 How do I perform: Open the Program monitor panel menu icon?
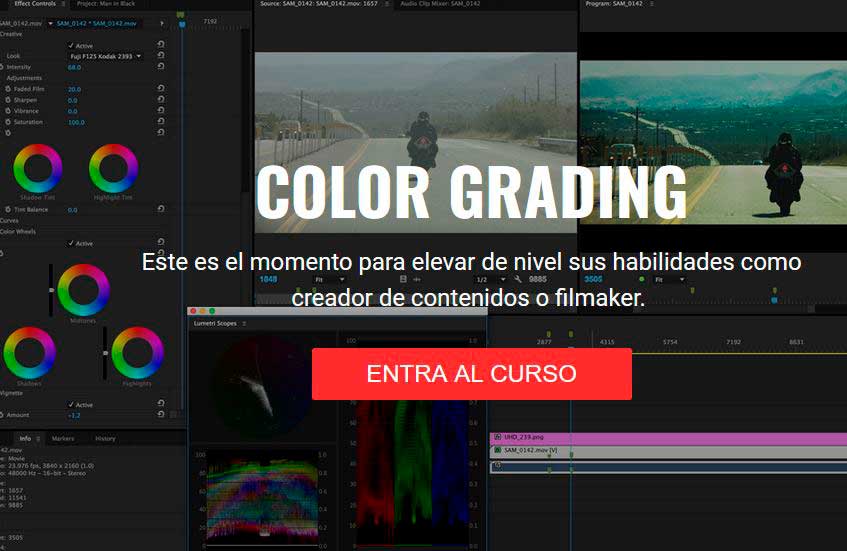[x=652, y=4]
